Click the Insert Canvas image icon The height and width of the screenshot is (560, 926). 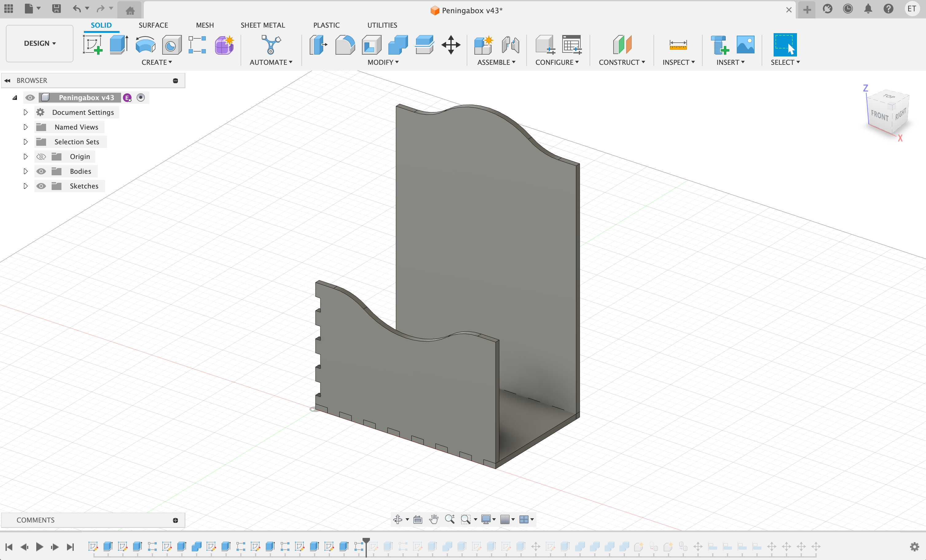(x=746, y=45)
